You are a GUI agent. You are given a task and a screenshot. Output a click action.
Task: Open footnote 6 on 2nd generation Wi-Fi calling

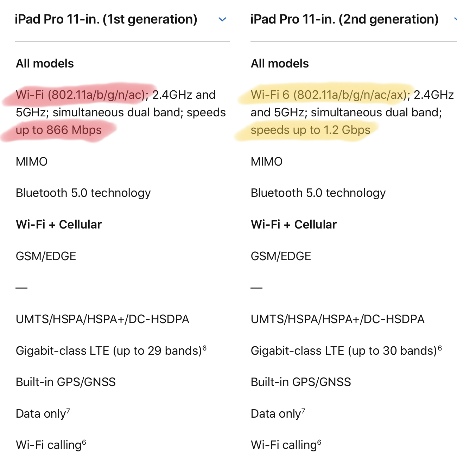(x=319, y=442)
